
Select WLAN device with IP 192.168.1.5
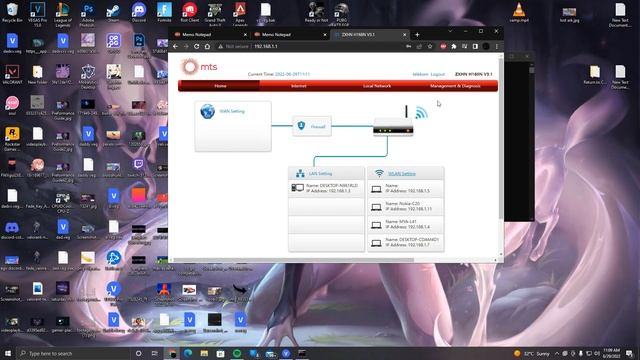tap(406, 189)
